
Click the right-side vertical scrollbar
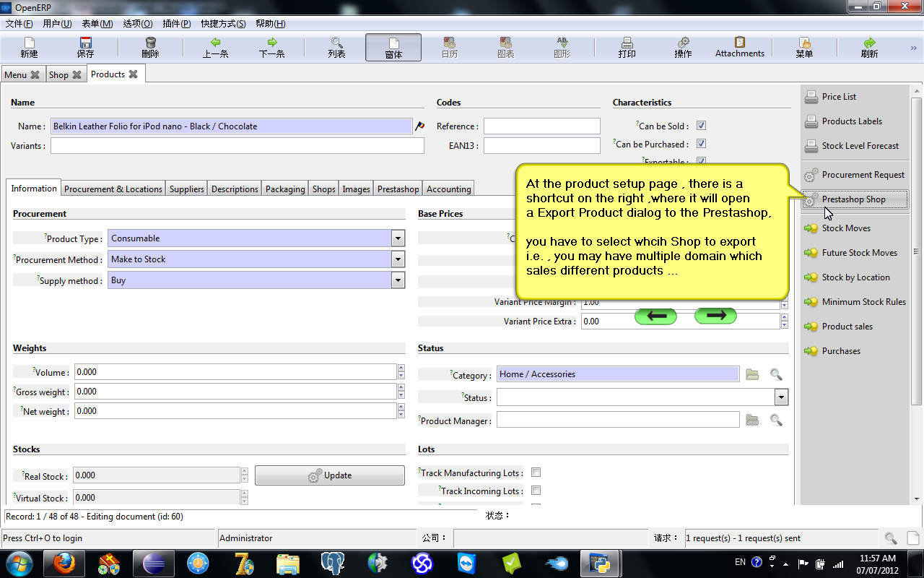pos(917,251)
